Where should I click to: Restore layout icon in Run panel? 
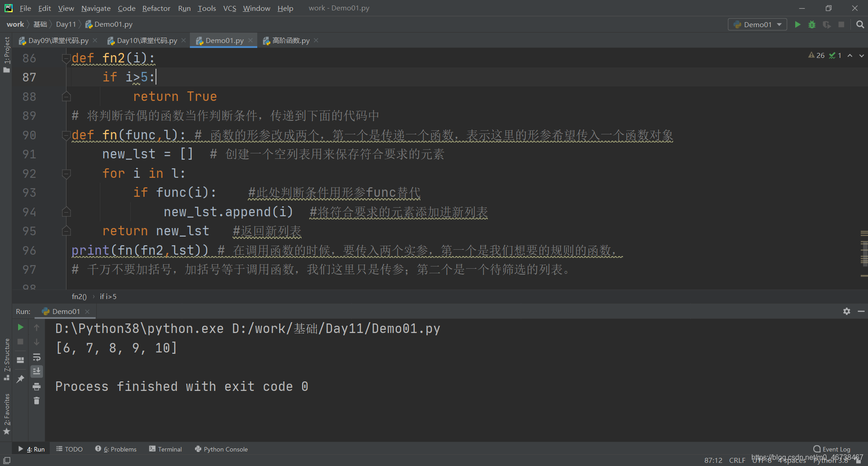tap(20, 360)
